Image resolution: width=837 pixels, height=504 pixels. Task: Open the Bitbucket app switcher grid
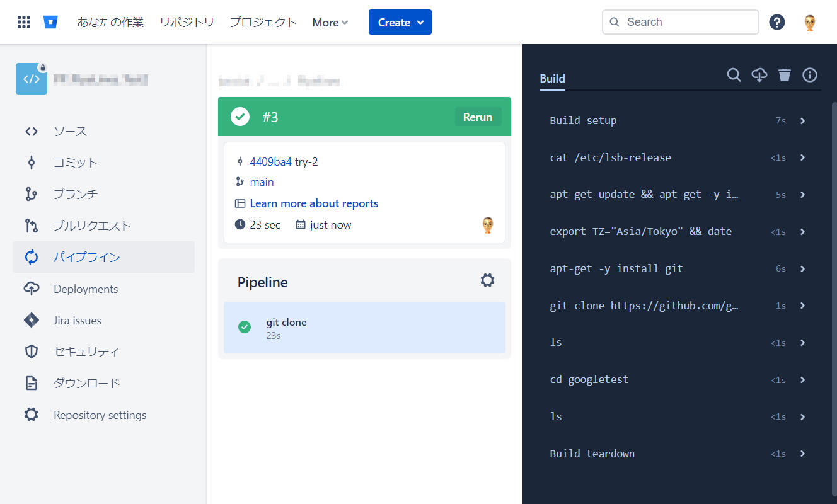click(x=23, y=22)
